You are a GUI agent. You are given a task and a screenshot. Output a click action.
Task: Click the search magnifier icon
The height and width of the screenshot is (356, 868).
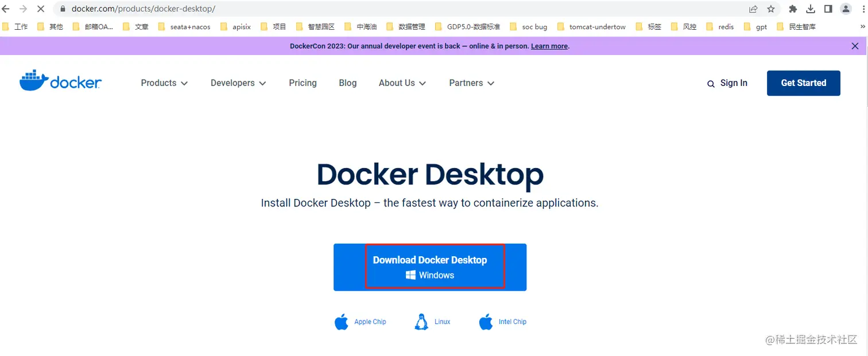pyautogui.click(x=711, y=84)
